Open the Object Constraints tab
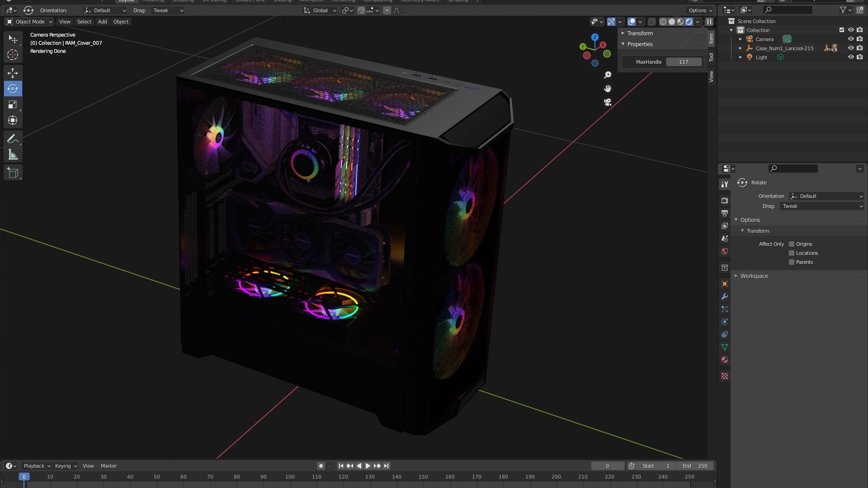Screen dimensions: 868x488 pyautogui.click(x=724, y=334)
